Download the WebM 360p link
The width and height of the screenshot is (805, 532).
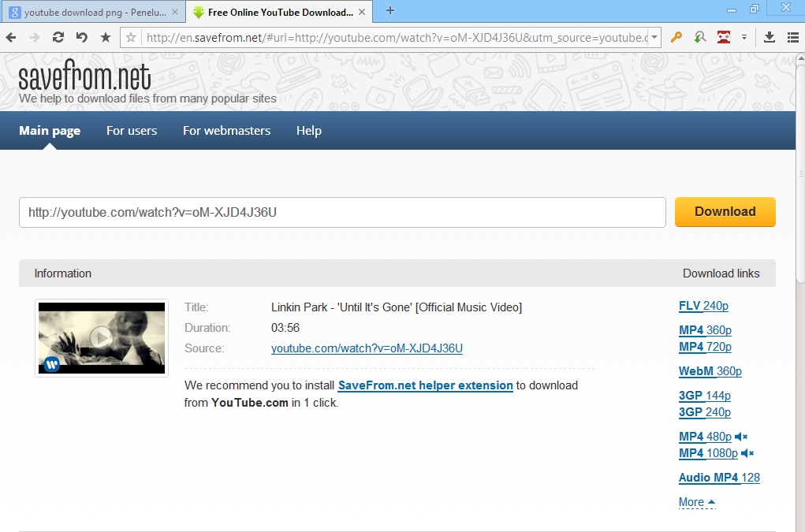click(710, 371)
